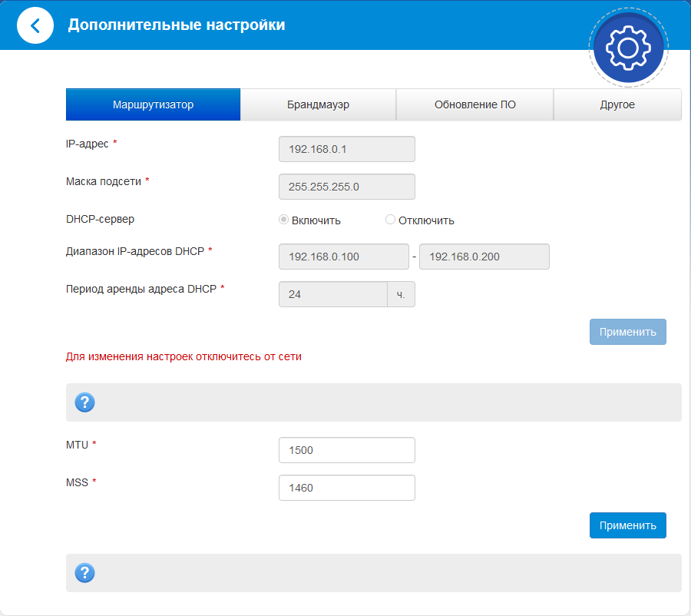The image size is (691, 616).
Task: Click the Диапазон IP-адресов DHCP label
Action: click(135, 251)
